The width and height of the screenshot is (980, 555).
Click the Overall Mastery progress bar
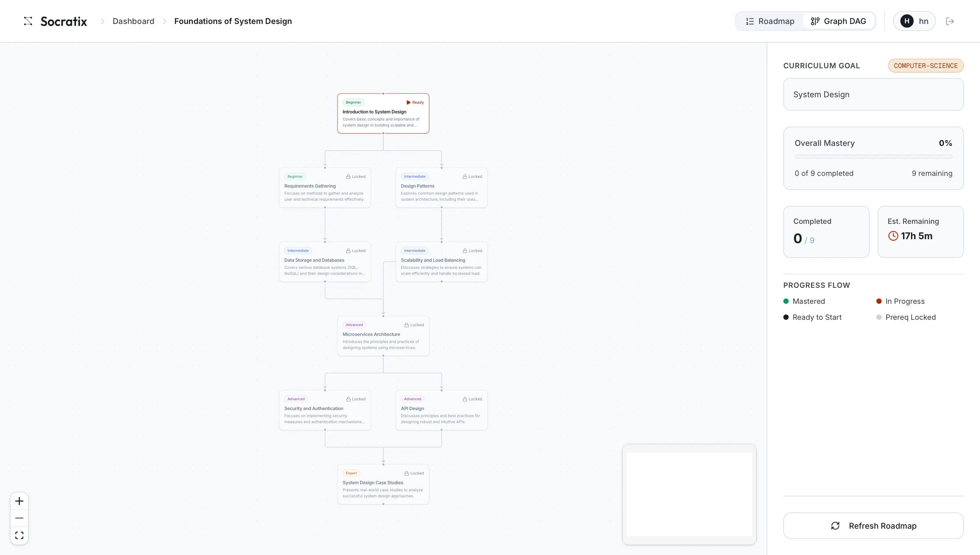coord(873,157)
